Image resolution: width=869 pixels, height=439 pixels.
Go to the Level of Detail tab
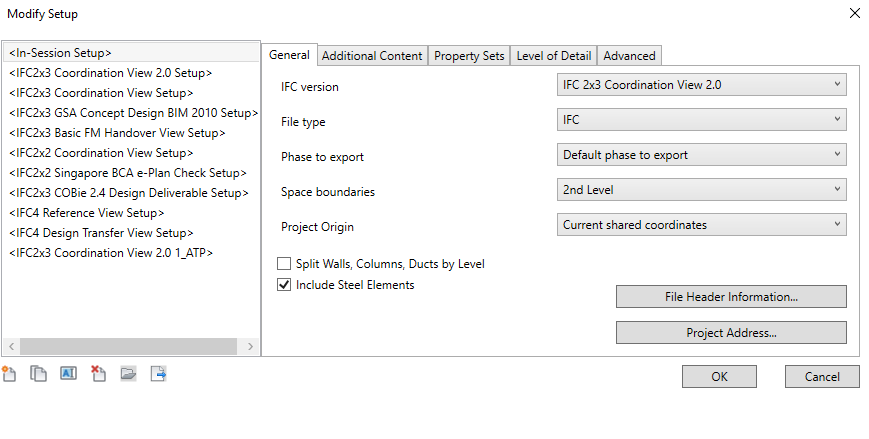(x=553, y=56)
